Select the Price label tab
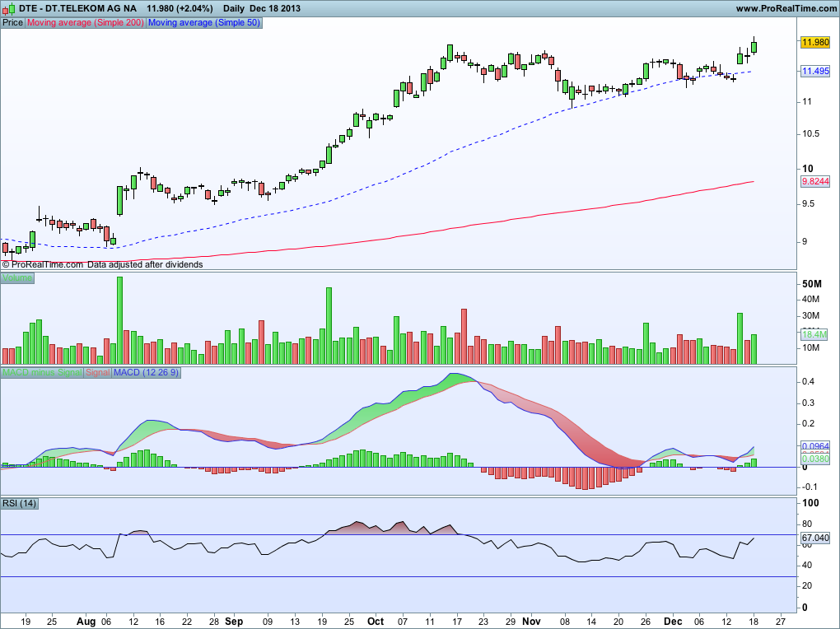The width and height of the screenshot is (840, 629). coord(13,22)
